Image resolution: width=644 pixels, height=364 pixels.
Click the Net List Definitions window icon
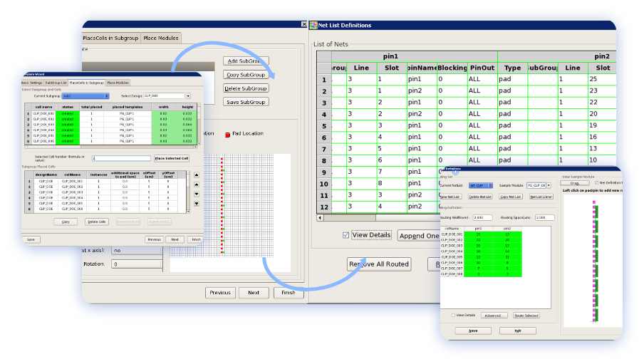(x=313, y=25)
